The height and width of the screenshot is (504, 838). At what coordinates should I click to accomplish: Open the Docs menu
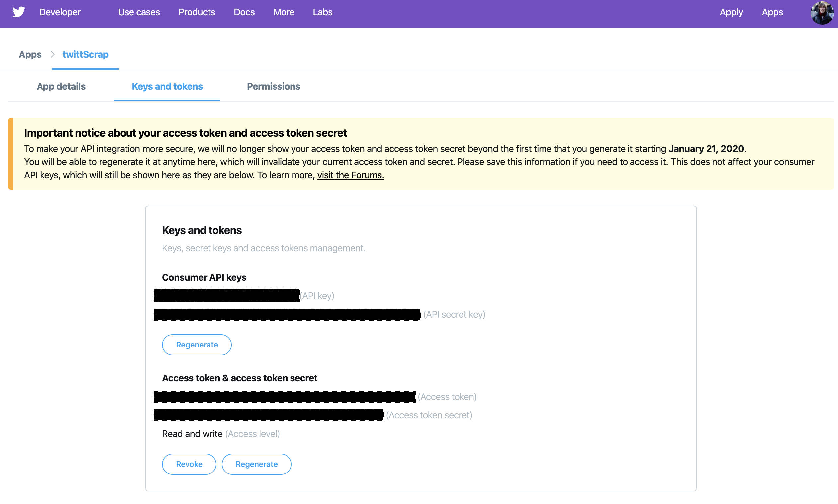coord(244,12)
